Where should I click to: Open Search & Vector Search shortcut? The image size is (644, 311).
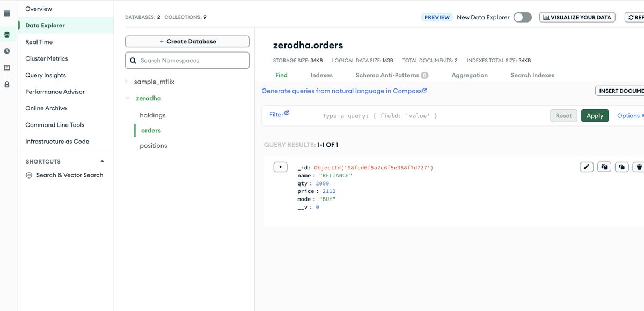69,175
